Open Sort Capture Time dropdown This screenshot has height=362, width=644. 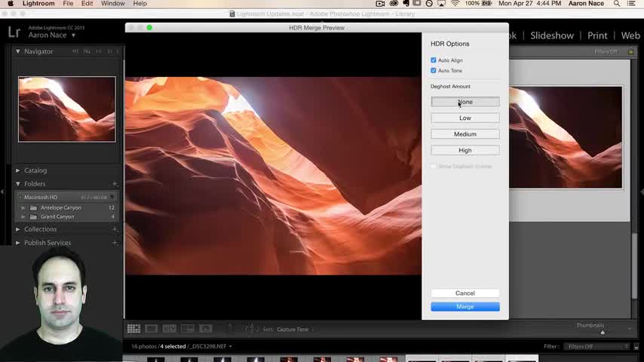[x=293, y=330]
